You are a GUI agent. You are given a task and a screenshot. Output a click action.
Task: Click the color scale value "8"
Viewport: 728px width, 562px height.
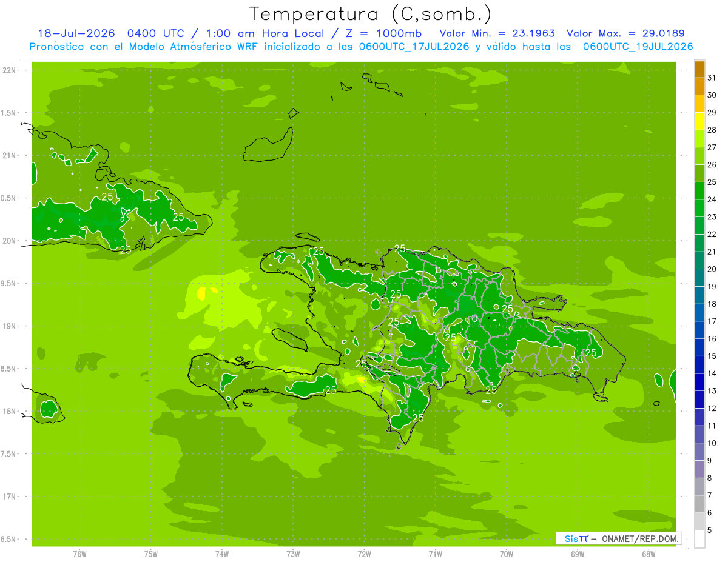pyautogui.click(x=710, y=478)
